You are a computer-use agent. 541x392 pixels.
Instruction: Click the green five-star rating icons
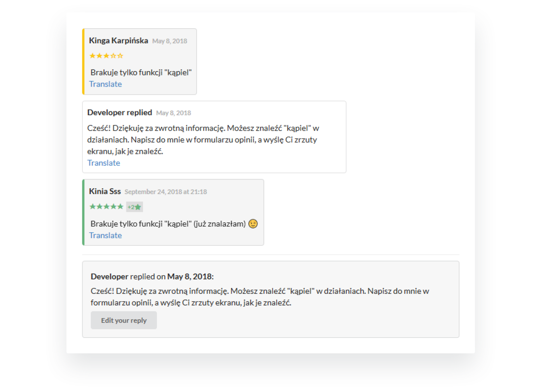pyautogui.click(x=106, y=206)
